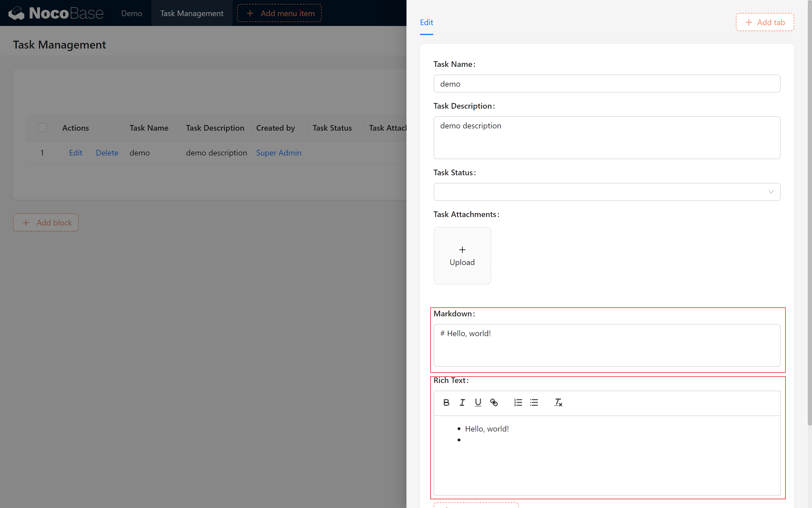Screen dimensions: 812x508
Task: Apply bullet list in Rich Text editor
Action: click(x=534, y=402)
